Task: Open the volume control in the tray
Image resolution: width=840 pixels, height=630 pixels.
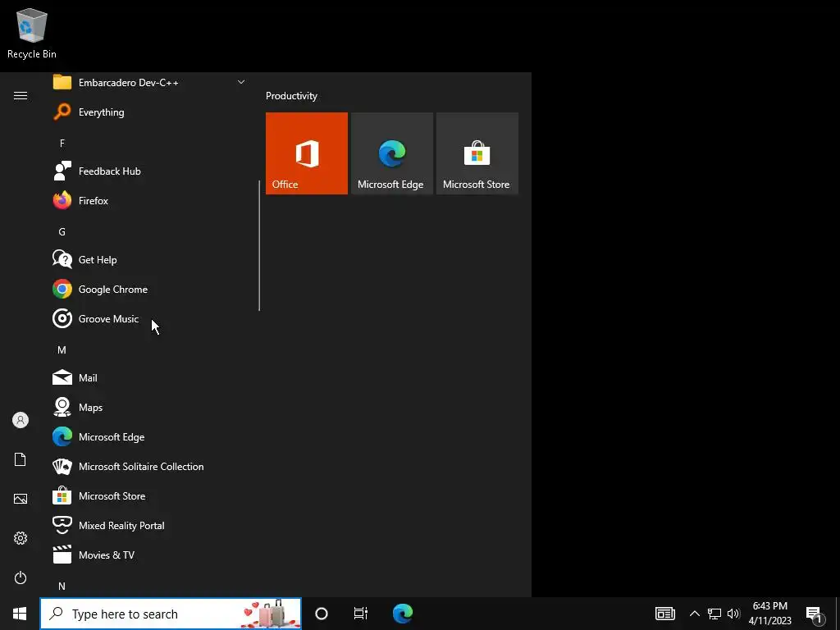Action: 733,614
